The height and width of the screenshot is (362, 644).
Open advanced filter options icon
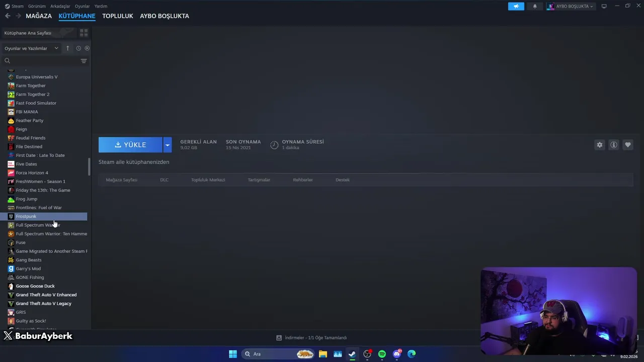pos(84,61)
